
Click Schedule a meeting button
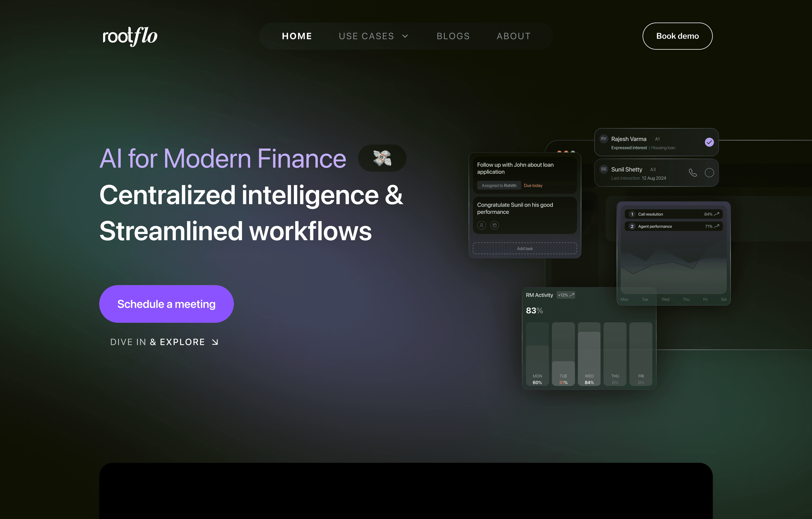point(166,304)
